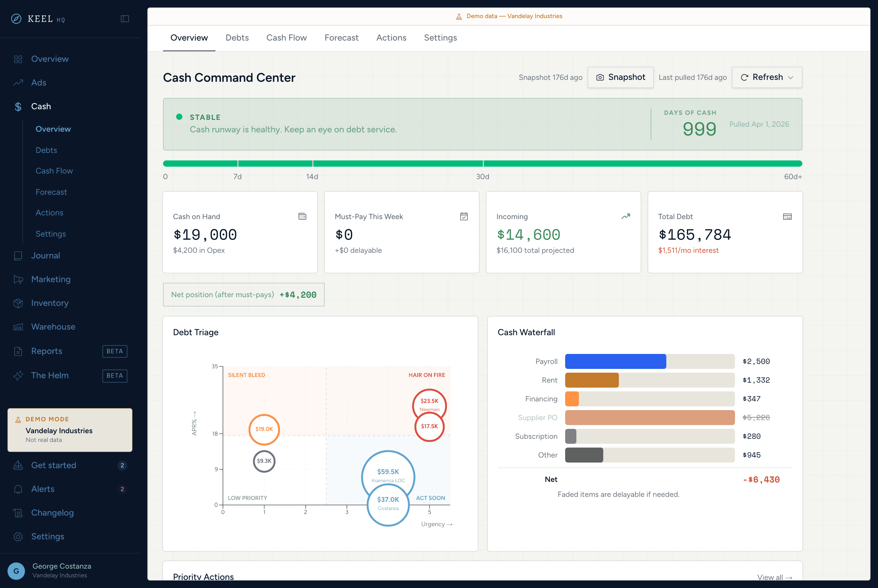This screenshot has height=588, width=878.
Task: Click the Inventory box icon
Action: point(18,303)
